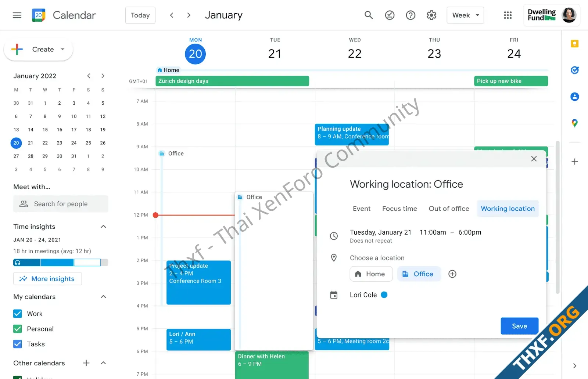Open the Tasks checkmark icon in header
Image resolution: width=588 pixels, height=379 pixels.
coord(390,15)
